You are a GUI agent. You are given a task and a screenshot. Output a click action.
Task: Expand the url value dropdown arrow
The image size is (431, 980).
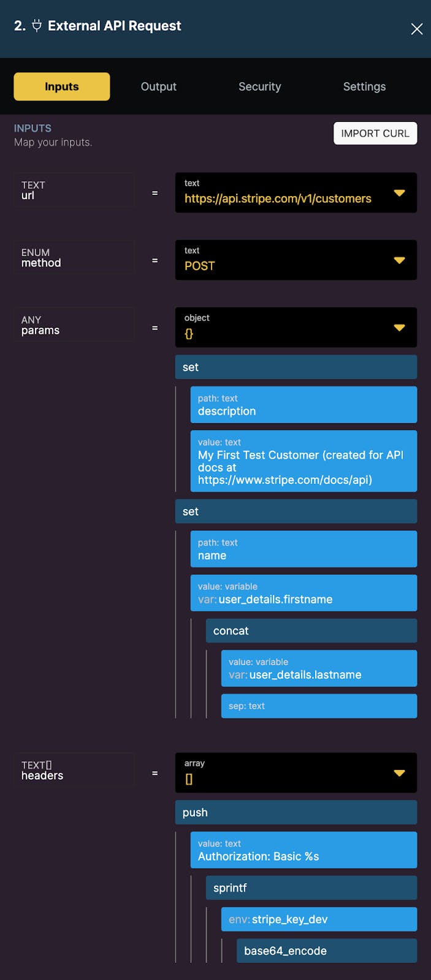pyautogui.click(x=399, y=193)
